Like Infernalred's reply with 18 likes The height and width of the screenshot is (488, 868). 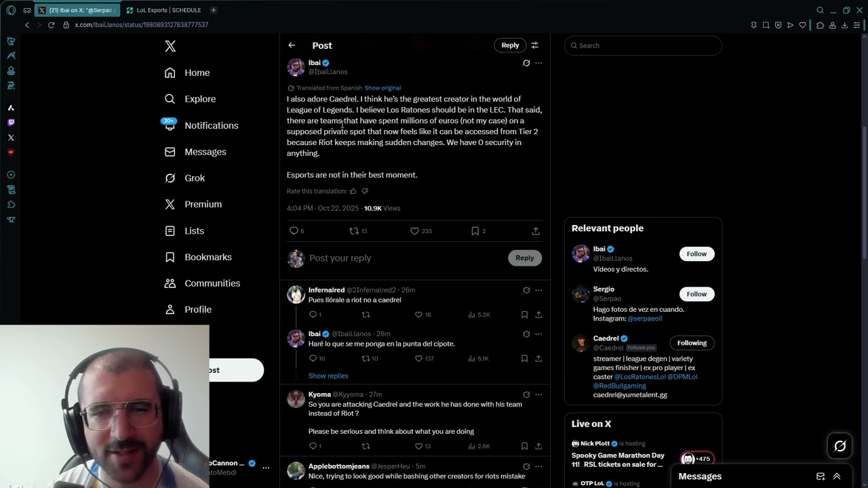point(418,314)
